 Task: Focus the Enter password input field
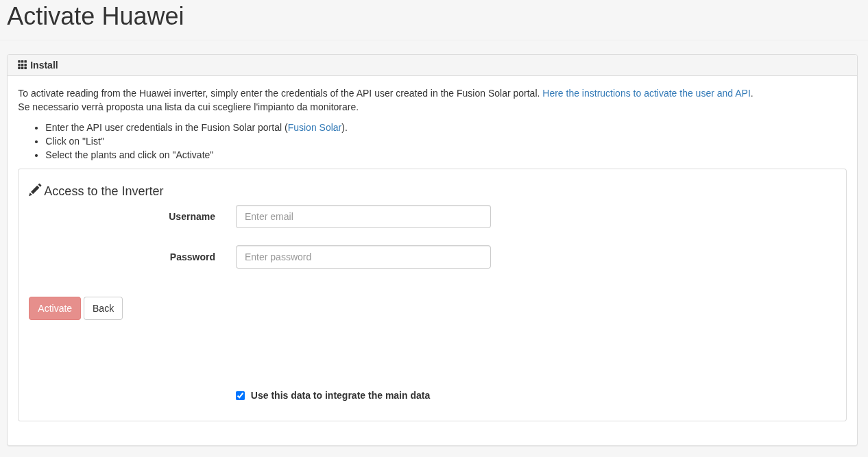363,257
